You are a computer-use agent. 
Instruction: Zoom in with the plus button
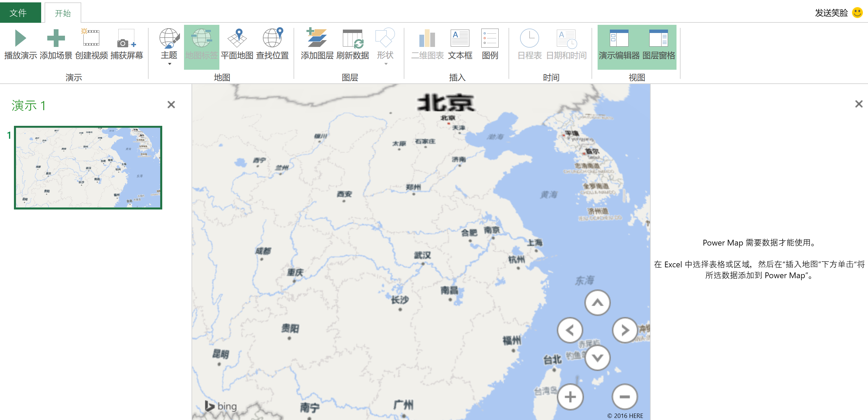point(570,397)
